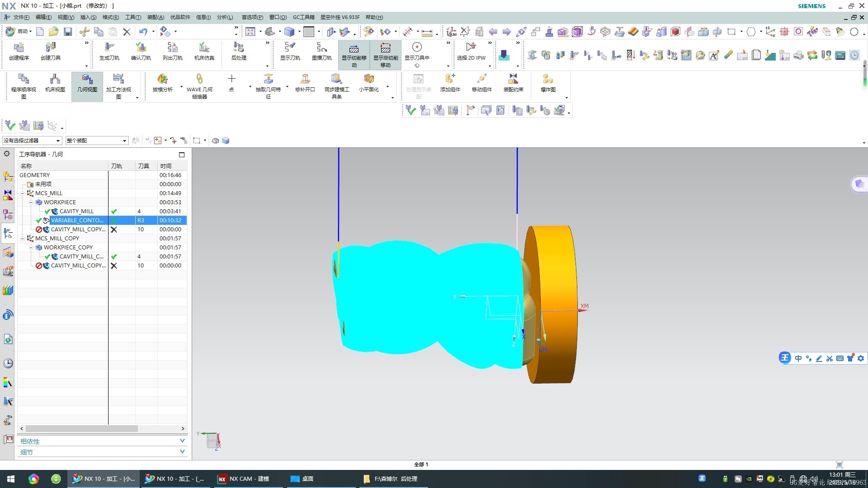Viewport: 868px width, 488px height.
Task: Click the 创建程序 (Create Program) icon
Action: click(x=19, y=51)
